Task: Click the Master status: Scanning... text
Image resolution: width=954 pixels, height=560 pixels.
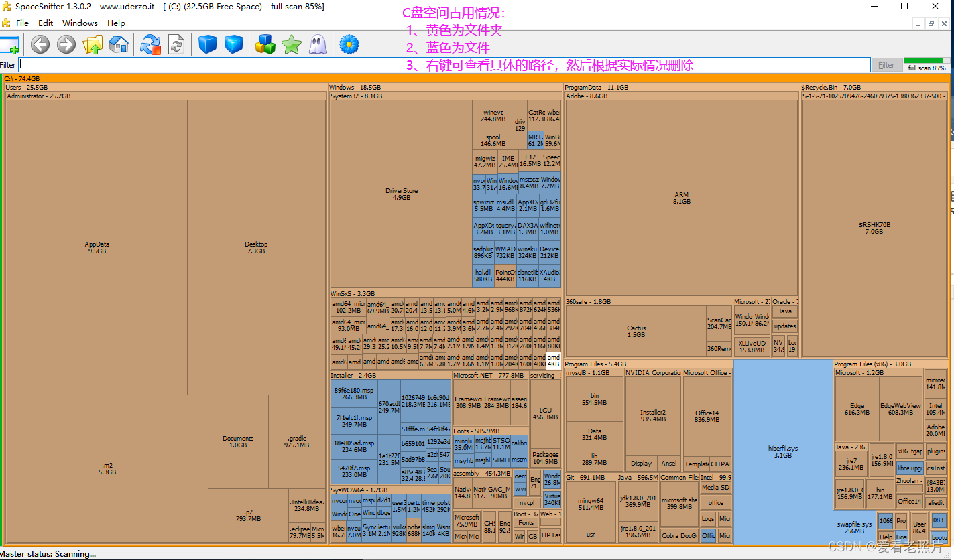Action: [48, 553]
